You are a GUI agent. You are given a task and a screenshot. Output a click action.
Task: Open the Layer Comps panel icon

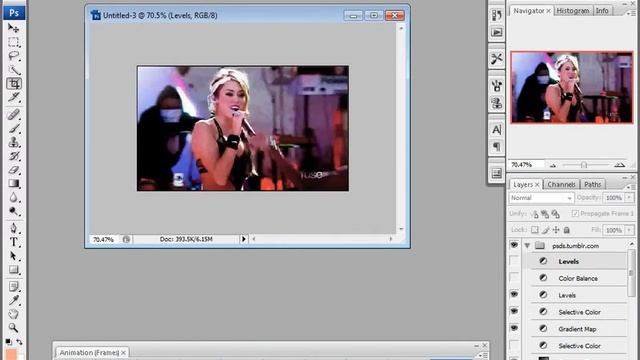click(x=496, y=173)
